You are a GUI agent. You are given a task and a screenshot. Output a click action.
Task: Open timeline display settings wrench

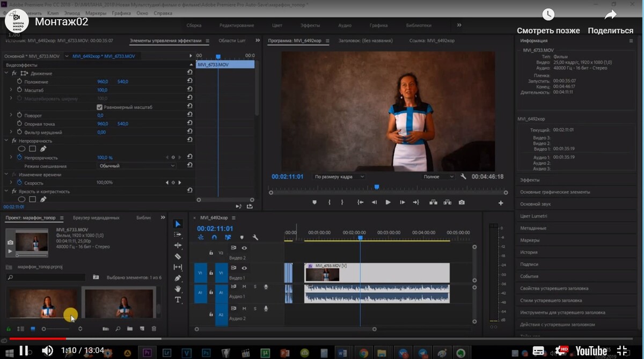click(255, 237)
